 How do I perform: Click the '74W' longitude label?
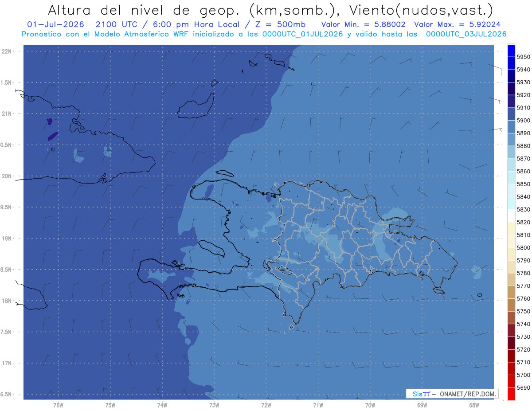162,405
